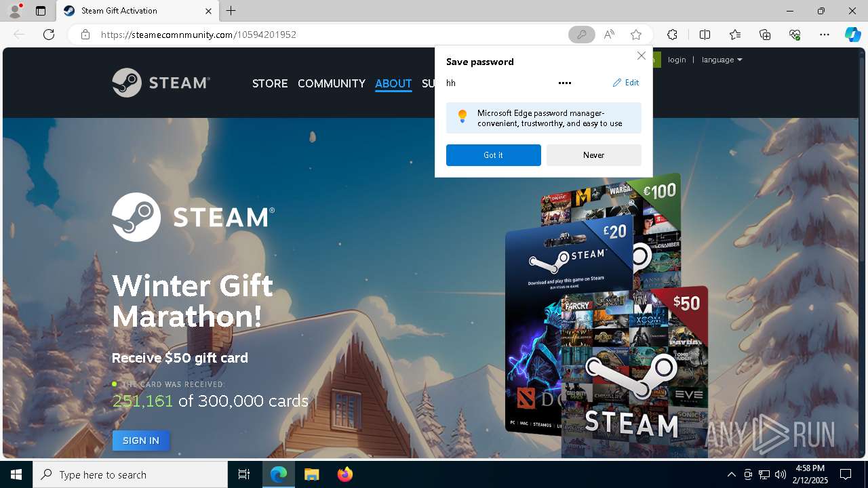Click the taskbar search box
Screen dimensions: 868x488
[130, 474]
